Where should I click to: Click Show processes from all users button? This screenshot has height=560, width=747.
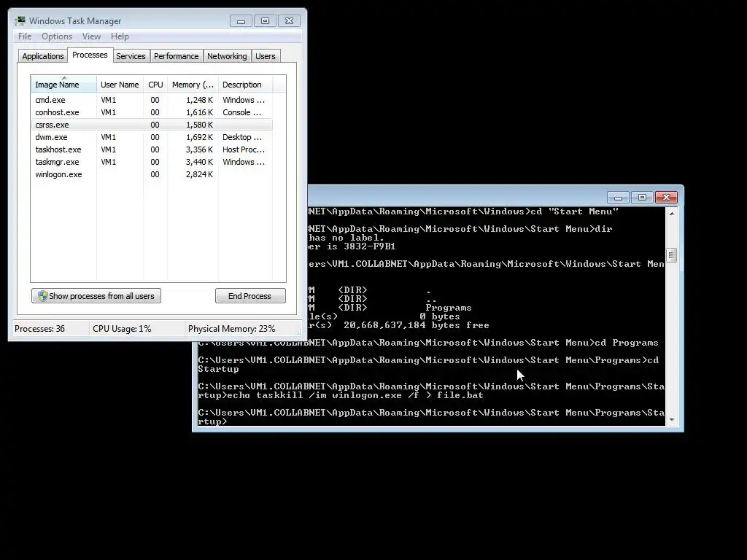(96, 296)
